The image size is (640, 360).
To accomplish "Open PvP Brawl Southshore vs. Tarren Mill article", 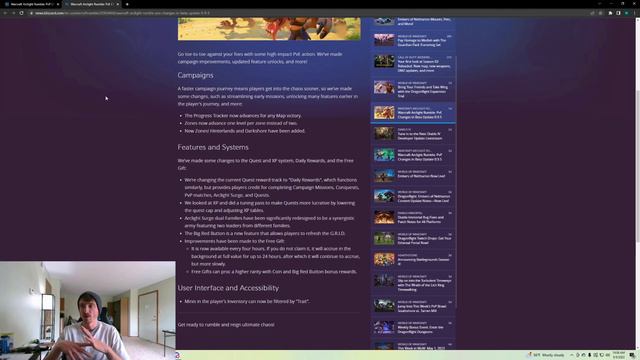I will (x=422, y=308).
